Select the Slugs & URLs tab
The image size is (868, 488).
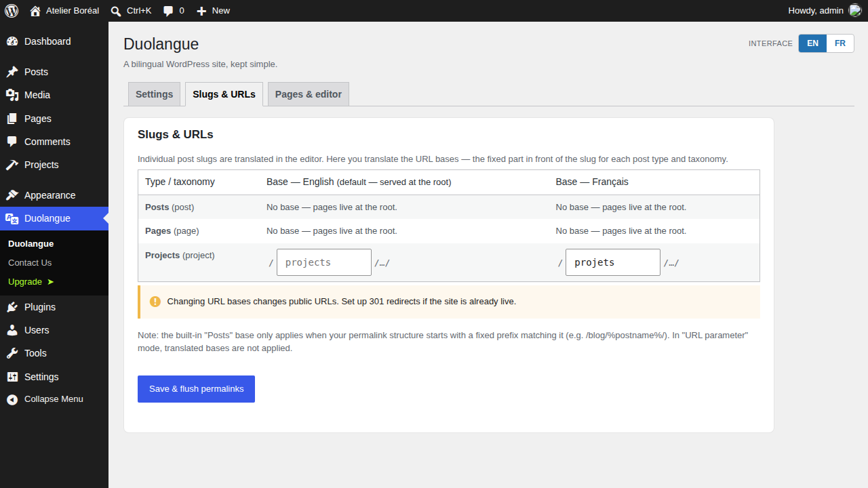224,94
